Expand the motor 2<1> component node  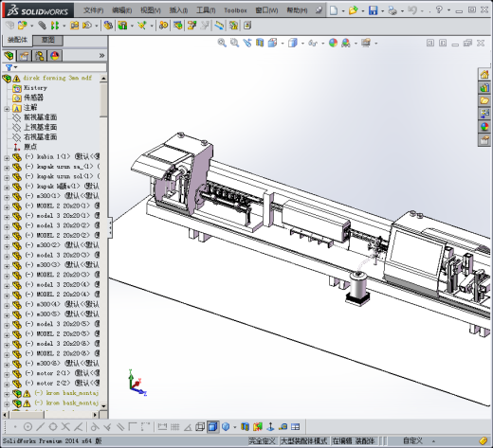[7, 374]
